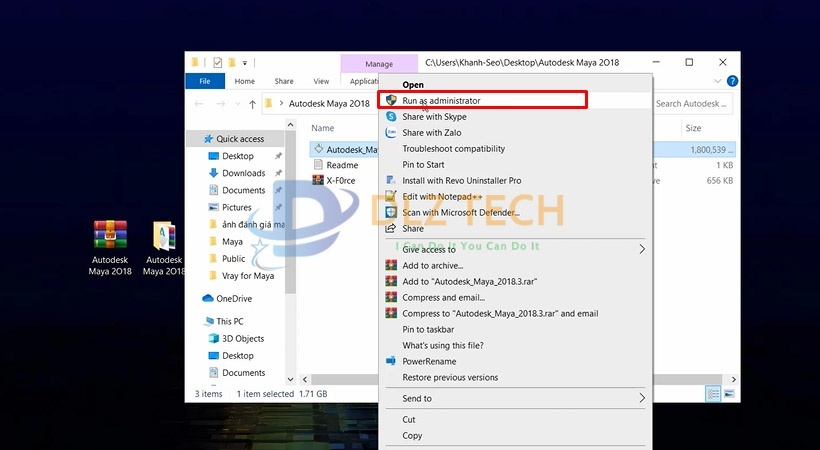Viewport: 820px width, 450px height.
Task: Expand the Send to submenu
Action: (642, 398)
